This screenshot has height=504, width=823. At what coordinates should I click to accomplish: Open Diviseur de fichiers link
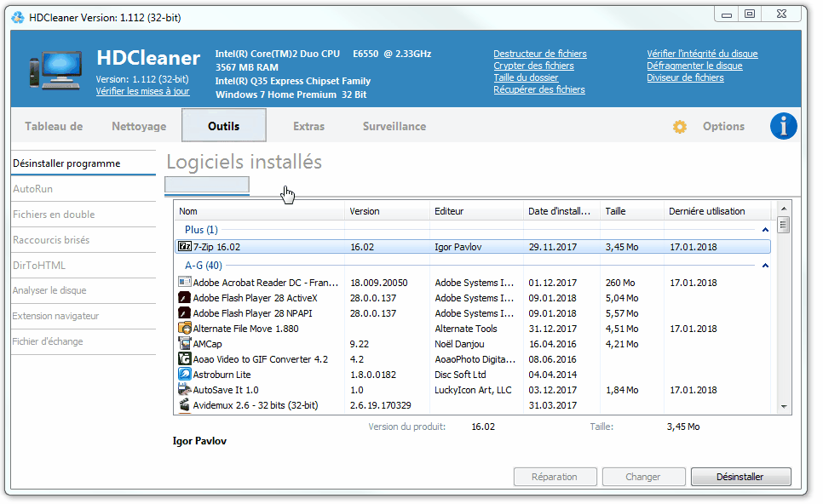(x=685, y=77)
